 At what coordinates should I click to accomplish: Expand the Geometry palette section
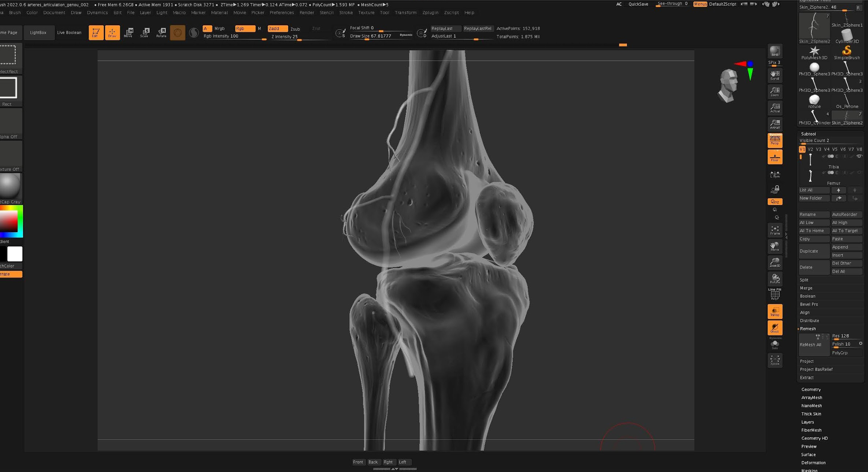(x=810, y=389)
